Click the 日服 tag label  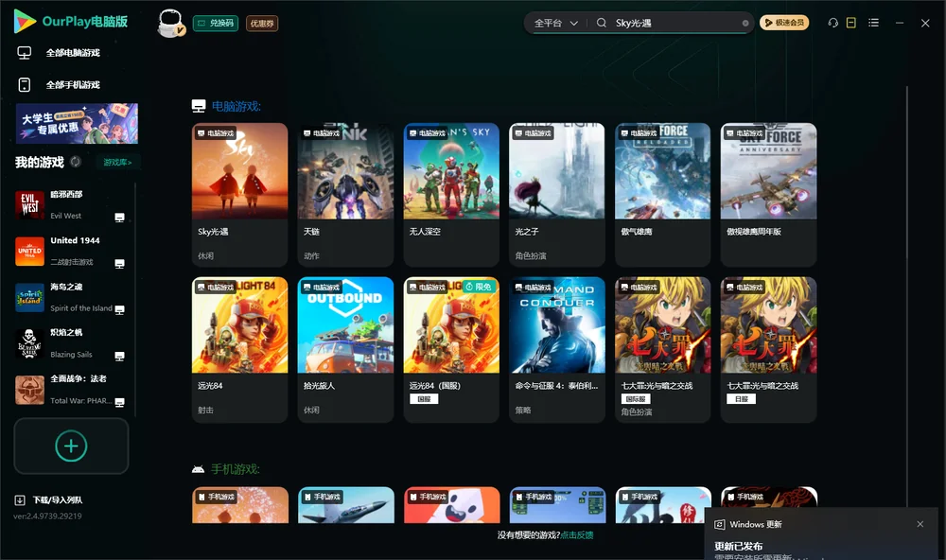pos(742,399)
